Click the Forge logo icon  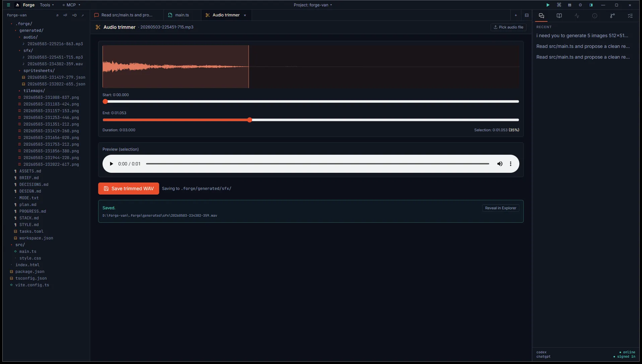17,5
